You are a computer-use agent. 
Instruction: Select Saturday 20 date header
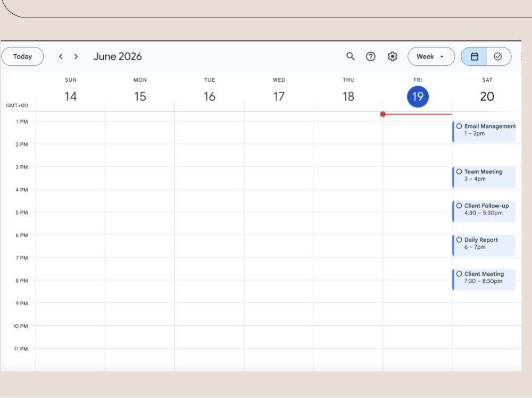coord(487,96)
